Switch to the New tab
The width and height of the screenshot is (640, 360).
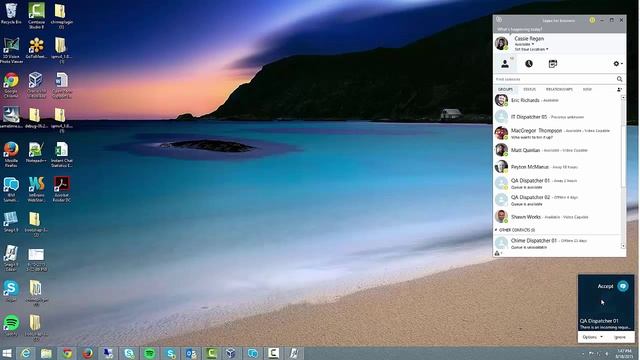tap(587, 89)
